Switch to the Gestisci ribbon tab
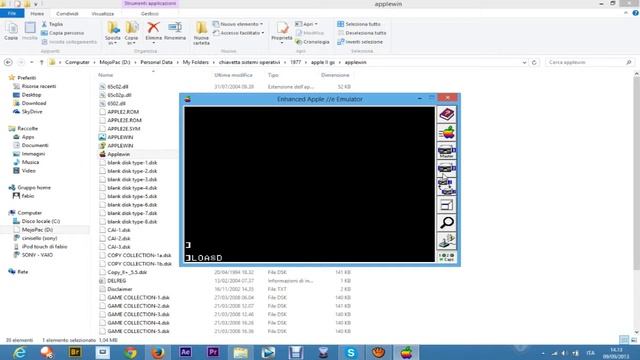Viewport: 640px width, 360px height. tap(150, 13)
